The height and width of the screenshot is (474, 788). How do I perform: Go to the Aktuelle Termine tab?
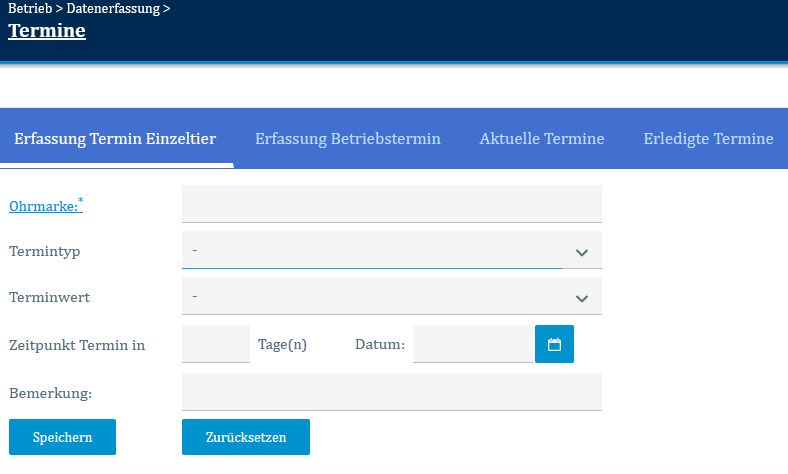tap(542, 139)
